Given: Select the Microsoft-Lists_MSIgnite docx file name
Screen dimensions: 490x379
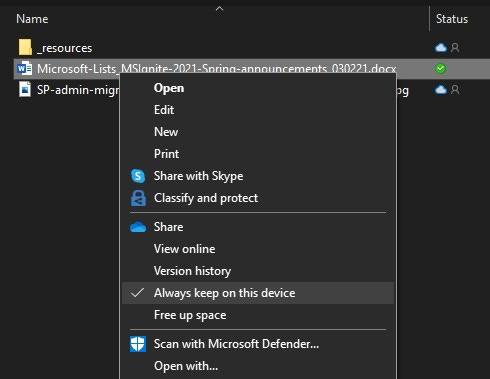Looking at the screenshot, I should point(217,69).
